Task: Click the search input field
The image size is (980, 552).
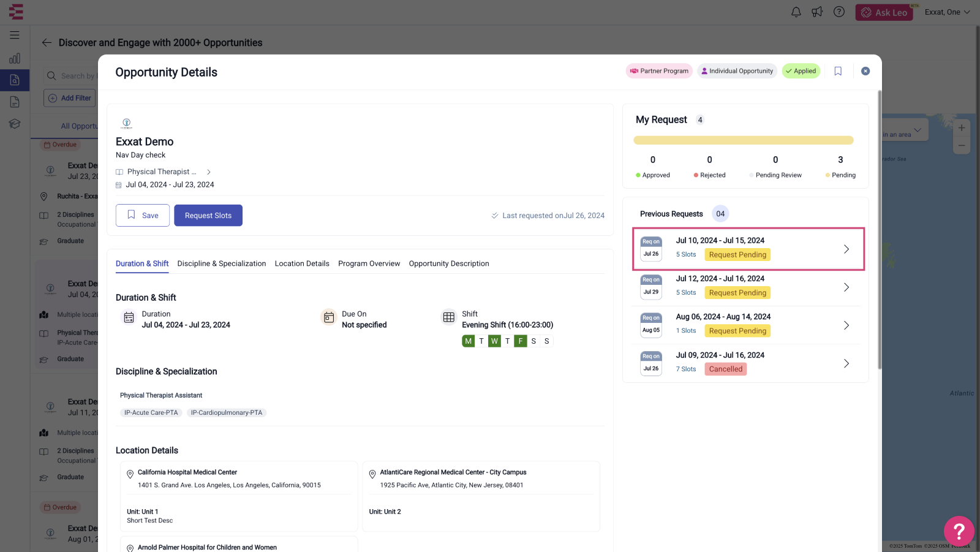Action: (70, 76)
